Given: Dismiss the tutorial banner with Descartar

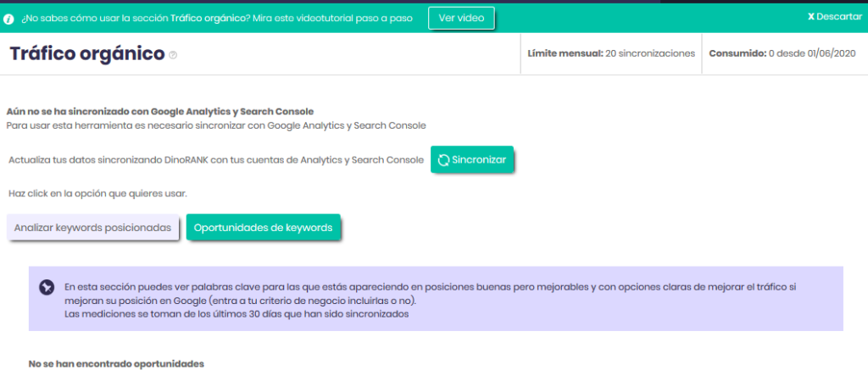Looking at the screenshot, I should point(834,17).
